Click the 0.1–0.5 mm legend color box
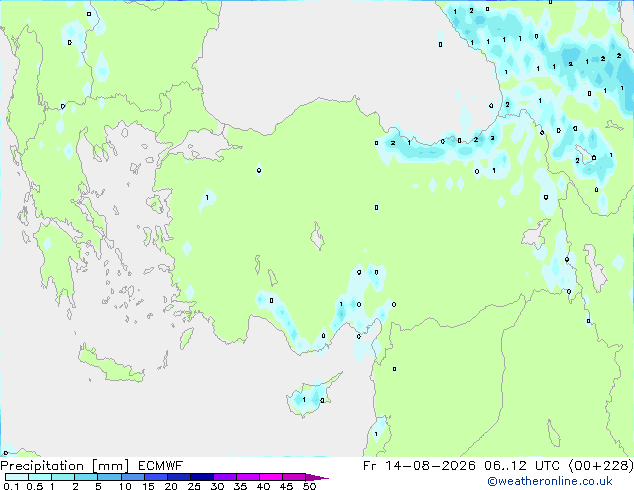 pos(17,477)
